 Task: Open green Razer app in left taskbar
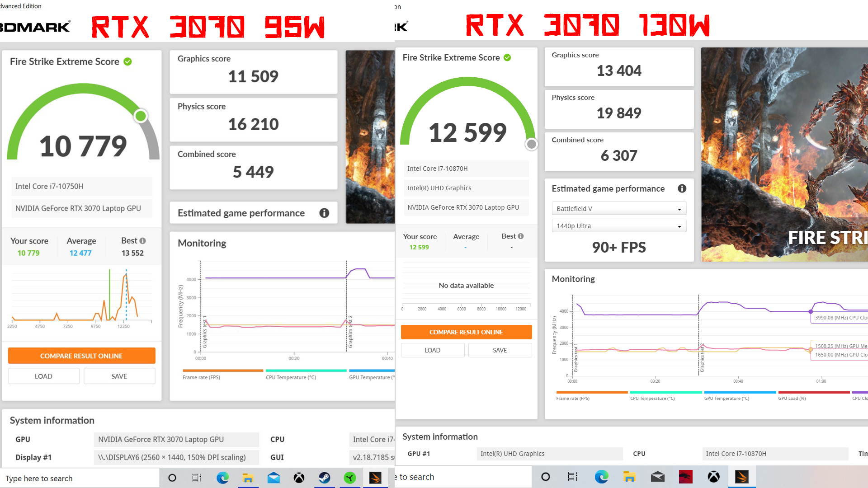pyautogui.click(x=350, y=478)
